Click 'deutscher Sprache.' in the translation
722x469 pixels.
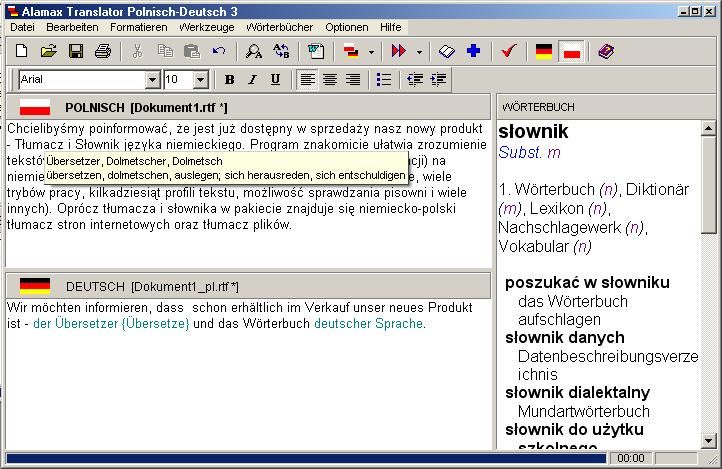370,323
